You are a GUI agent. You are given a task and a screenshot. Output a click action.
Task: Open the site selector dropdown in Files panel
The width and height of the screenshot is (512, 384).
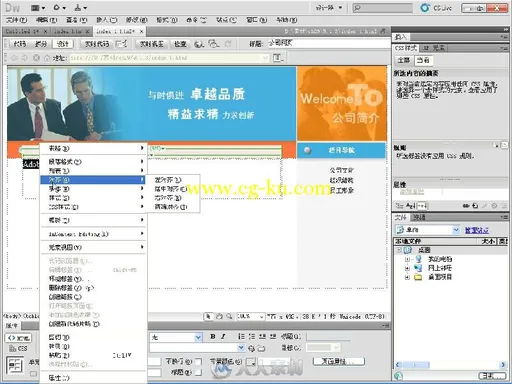[x=456, y=230]
